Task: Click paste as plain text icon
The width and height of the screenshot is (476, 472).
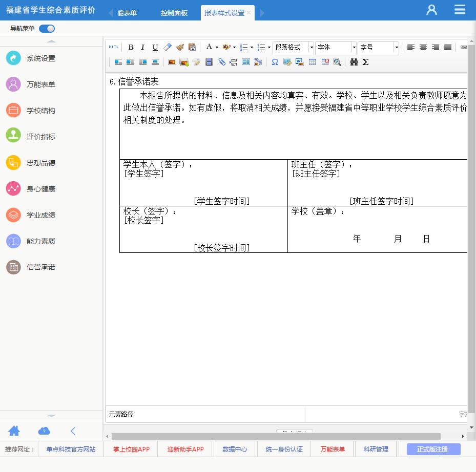Action: pos(192,47)
